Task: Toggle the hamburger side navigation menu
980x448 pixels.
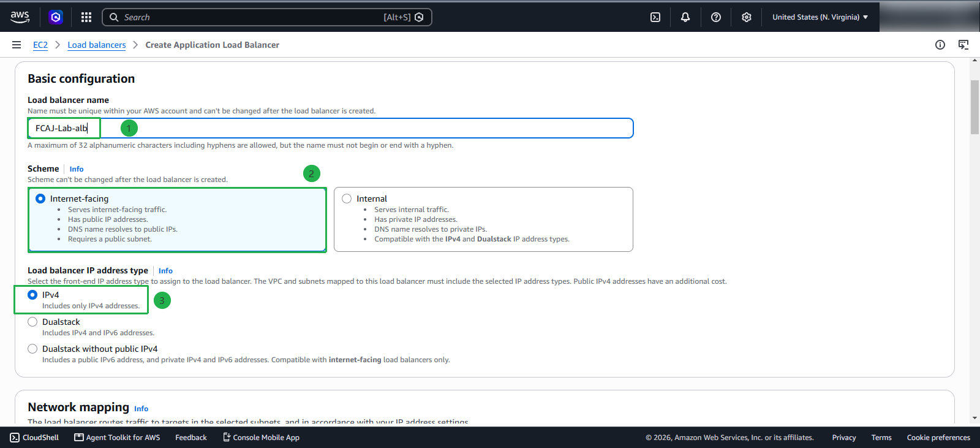Action: tap(17, 45)
